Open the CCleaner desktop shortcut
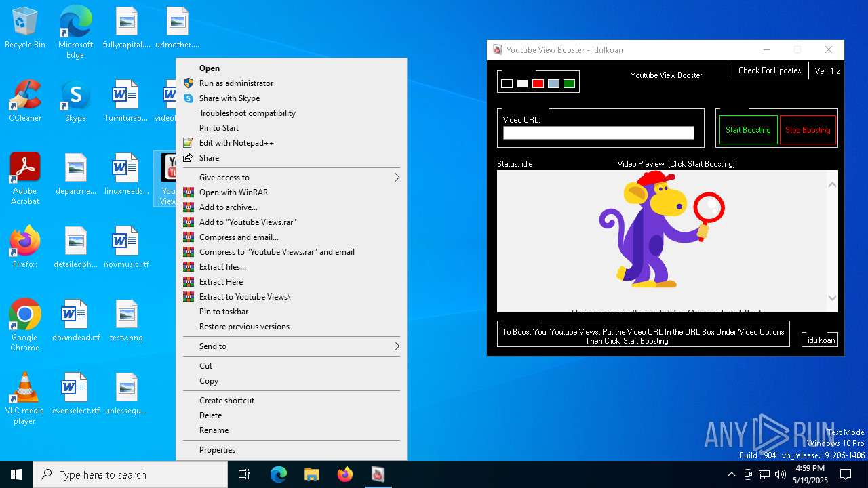 25,101
